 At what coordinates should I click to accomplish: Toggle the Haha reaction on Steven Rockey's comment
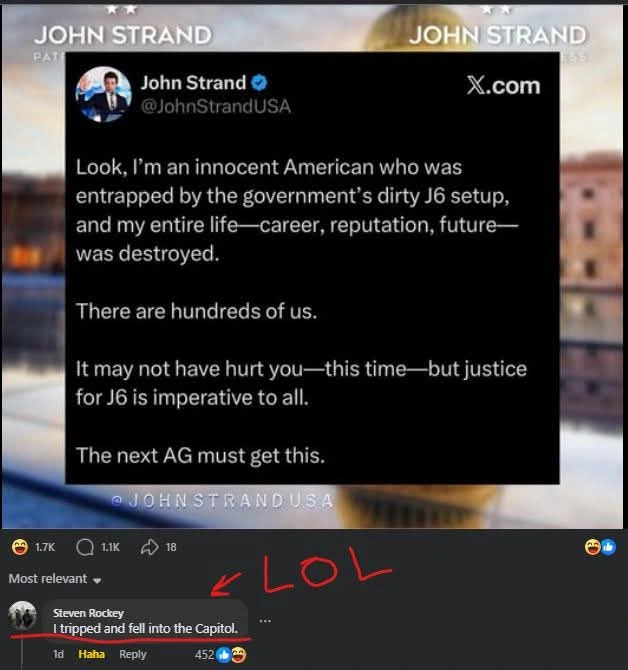point(91,654)
